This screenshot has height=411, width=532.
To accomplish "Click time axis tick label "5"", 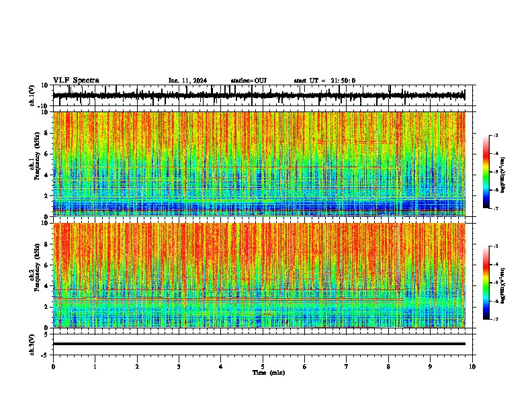I will pyautogui.click(x=263, y=367).
